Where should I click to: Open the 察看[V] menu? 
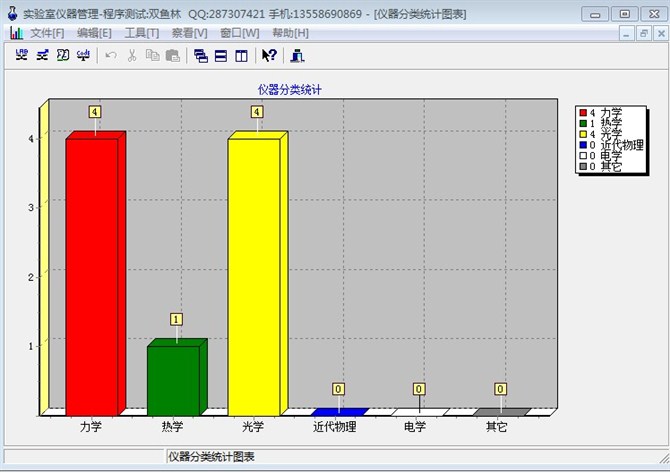pos(189,33)
